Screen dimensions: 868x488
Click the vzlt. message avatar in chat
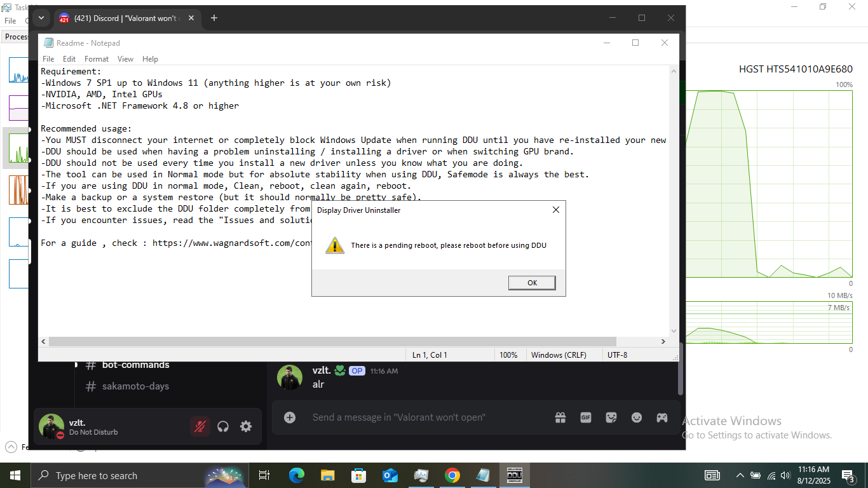[x=290, y=377]
